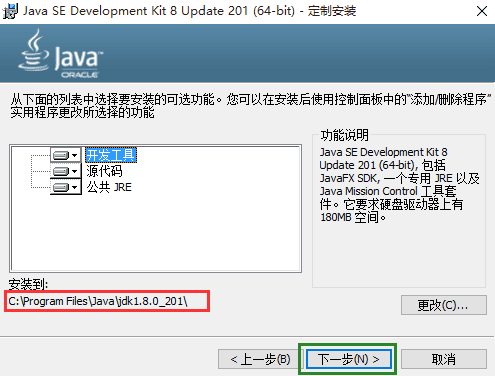Open dropdown arrow for 源代码 feature

(75, 171)
